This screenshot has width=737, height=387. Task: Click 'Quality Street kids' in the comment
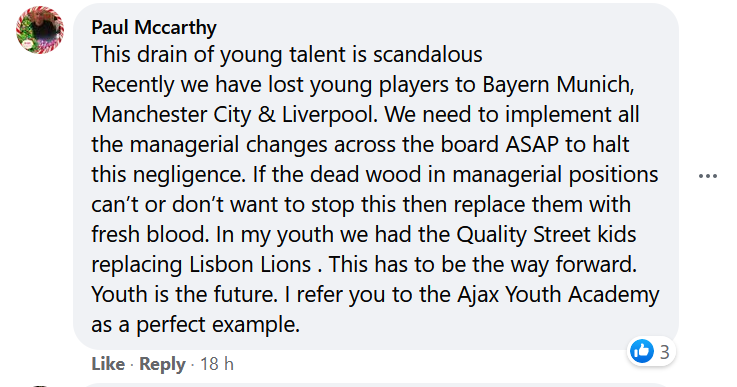click(546, 235)
